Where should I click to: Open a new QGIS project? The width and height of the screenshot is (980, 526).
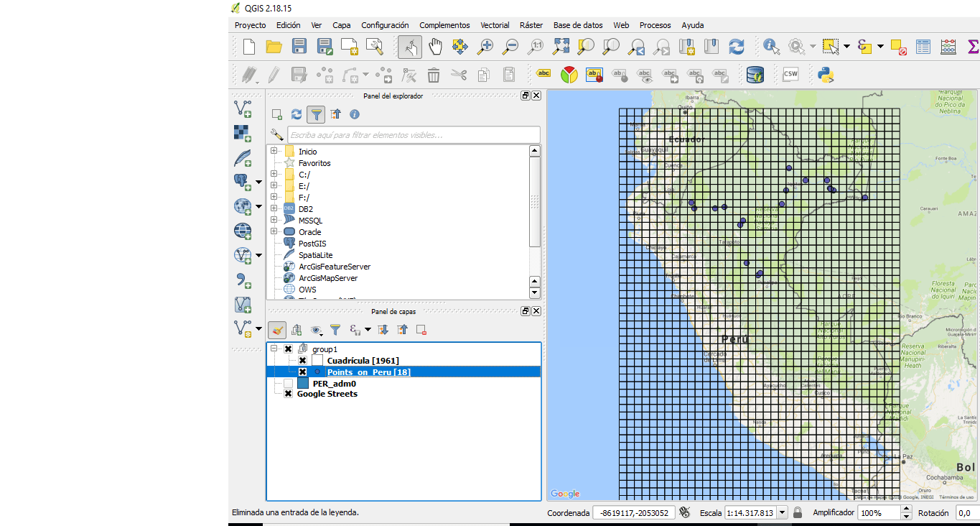coord(248,46)
